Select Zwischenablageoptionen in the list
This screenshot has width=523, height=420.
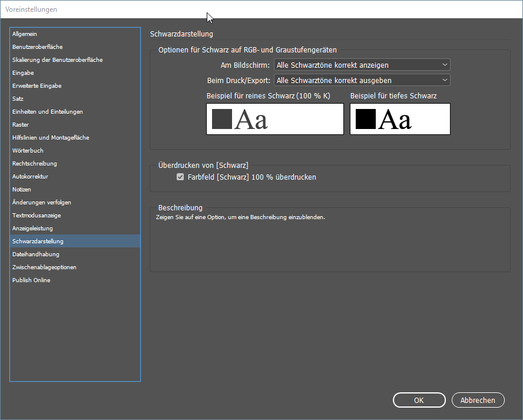pos(75,267)
